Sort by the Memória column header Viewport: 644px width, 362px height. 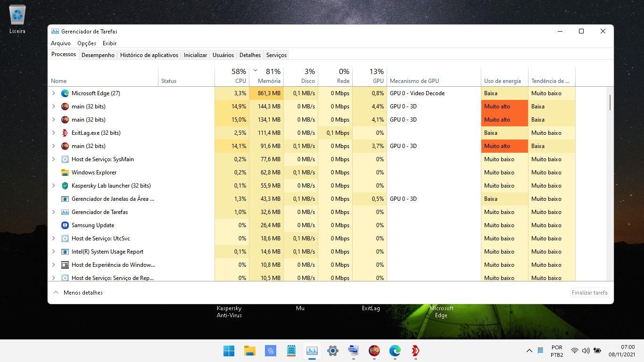tap(266, 76)
